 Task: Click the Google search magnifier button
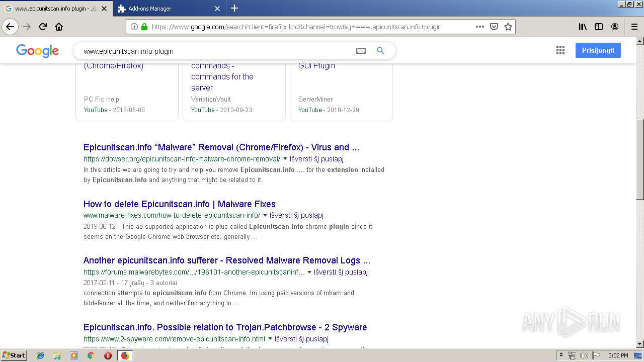click(380, 51)
